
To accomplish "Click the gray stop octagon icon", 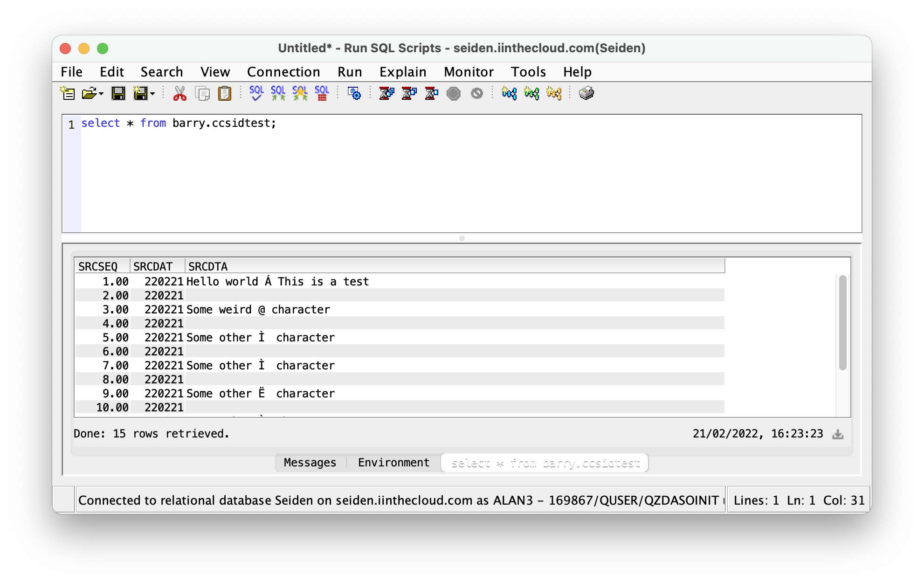I will (453, 93).
